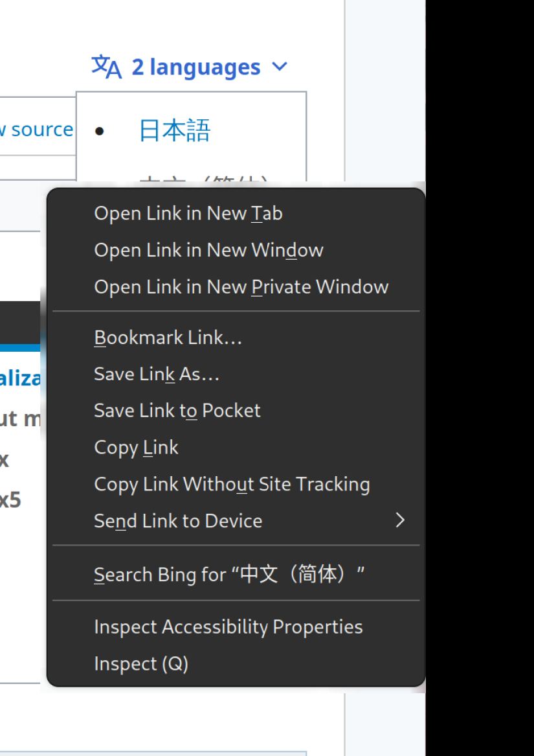Viewport: 534px width, 756px height.
Task: Select Copy Link menu entry
Action: pyautogui.click(x=136, y=448)
